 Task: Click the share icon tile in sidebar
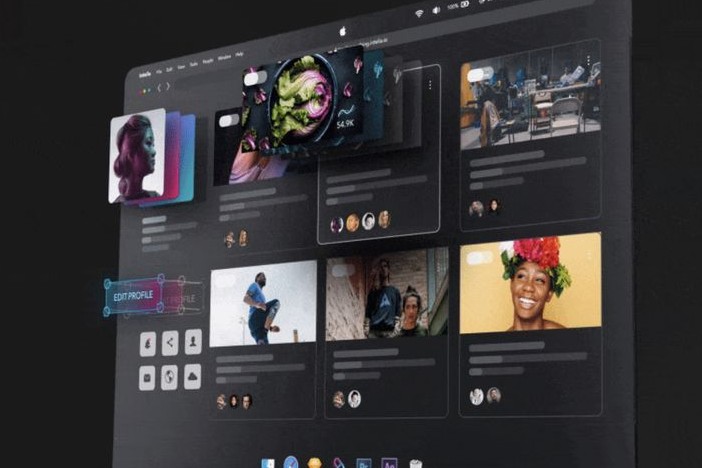click(170, 343)
